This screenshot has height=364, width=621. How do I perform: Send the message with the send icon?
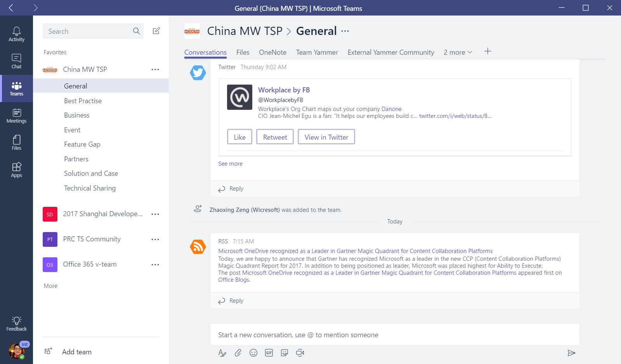[572, 353]
